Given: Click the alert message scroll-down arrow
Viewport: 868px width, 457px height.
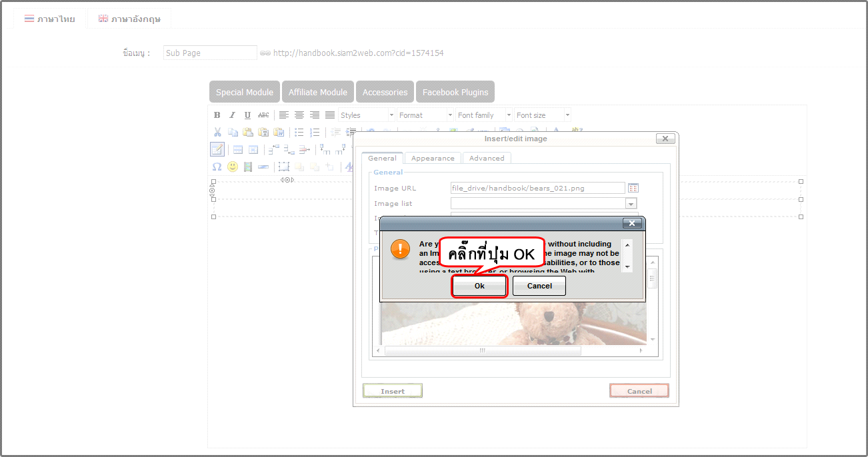Looking at the screenshot, I should point(627,266).
